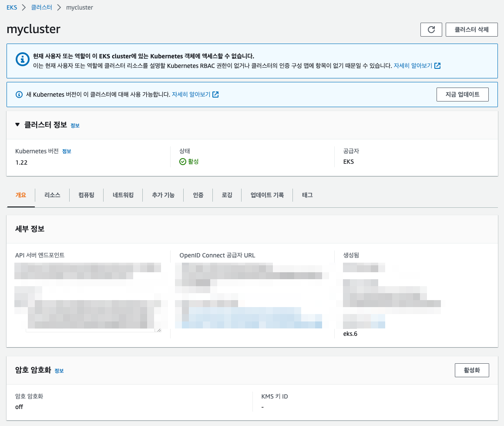Open 정보 link next to Kubernetes 버전
Image resolution: width=504 pixels, height=426 pixels.
click(x=67, y=151)
